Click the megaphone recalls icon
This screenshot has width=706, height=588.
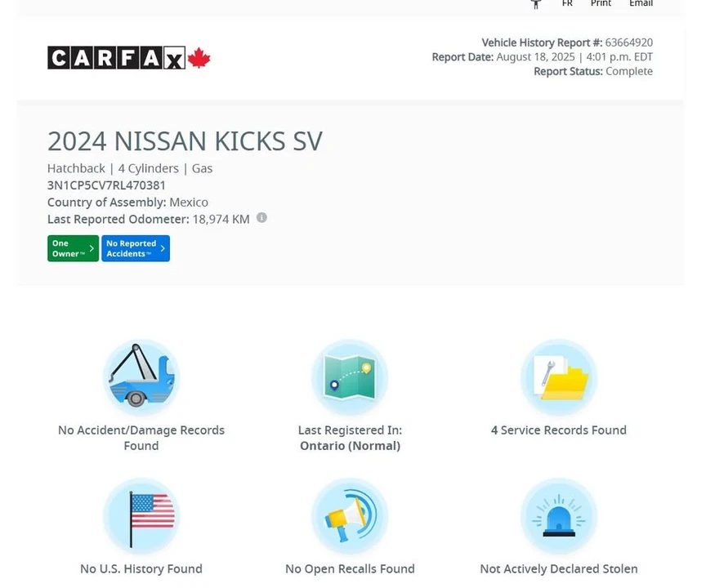pyautogui.click(x=350, y=516)
